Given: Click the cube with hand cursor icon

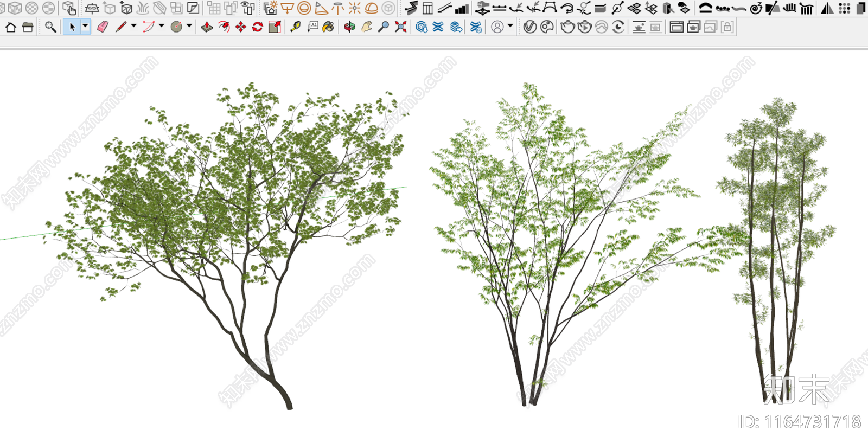Looking at the screenshot, I should click(x=69, y=8).
